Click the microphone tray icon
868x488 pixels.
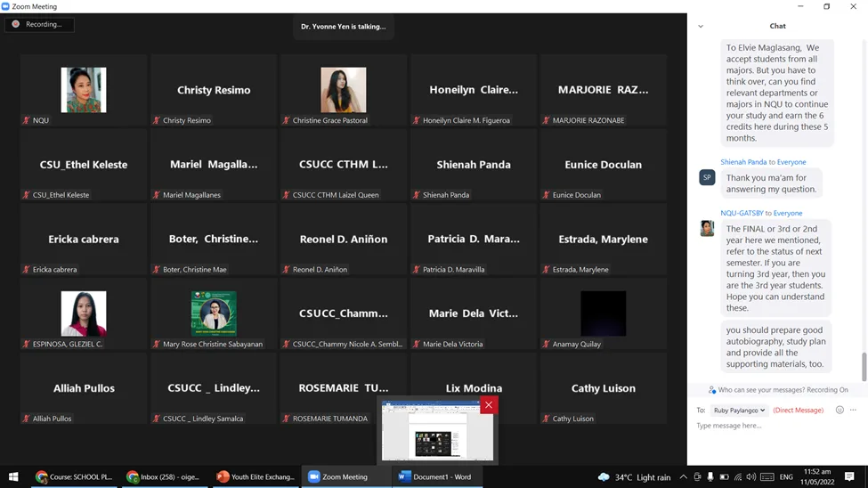pos(710,477)
